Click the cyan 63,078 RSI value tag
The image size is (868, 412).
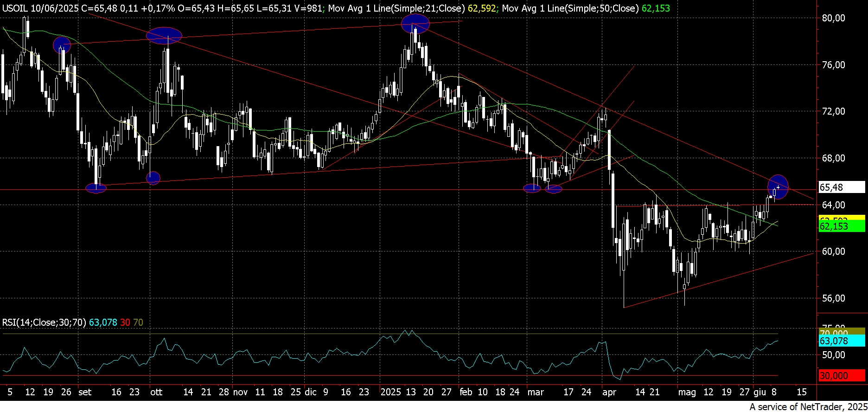pos(842,341)
